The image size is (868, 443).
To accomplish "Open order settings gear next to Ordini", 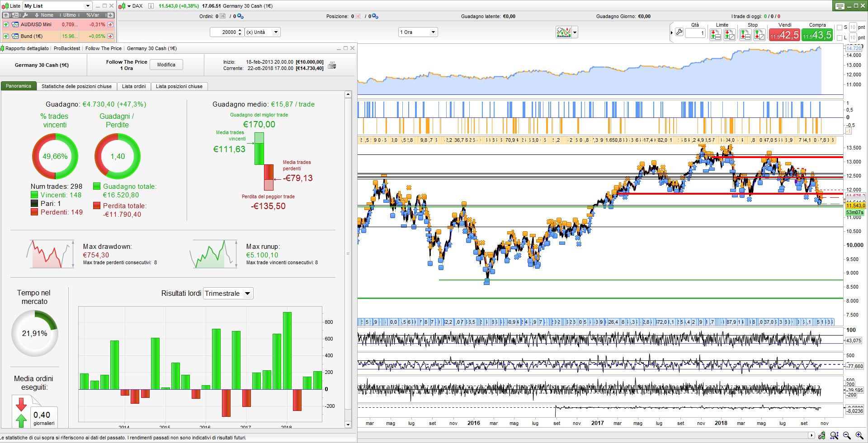I will (x=240, y=16).
